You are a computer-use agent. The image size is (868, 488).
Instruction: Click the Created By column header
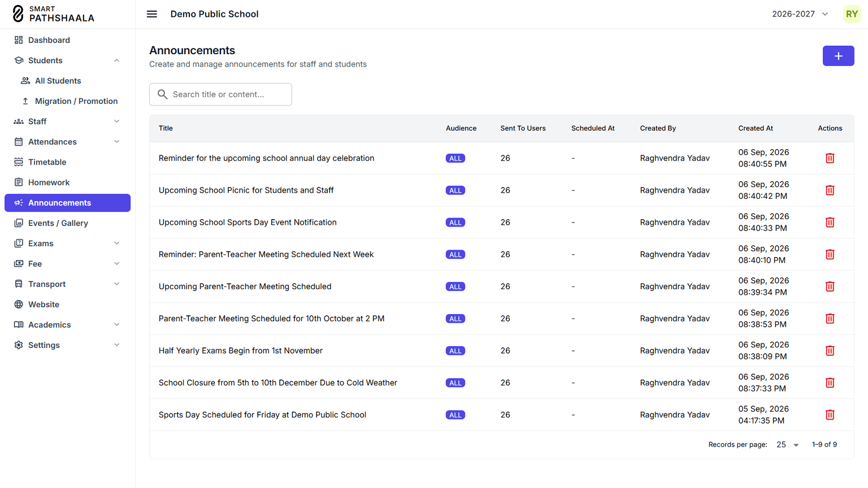click(x=658, y=128)
